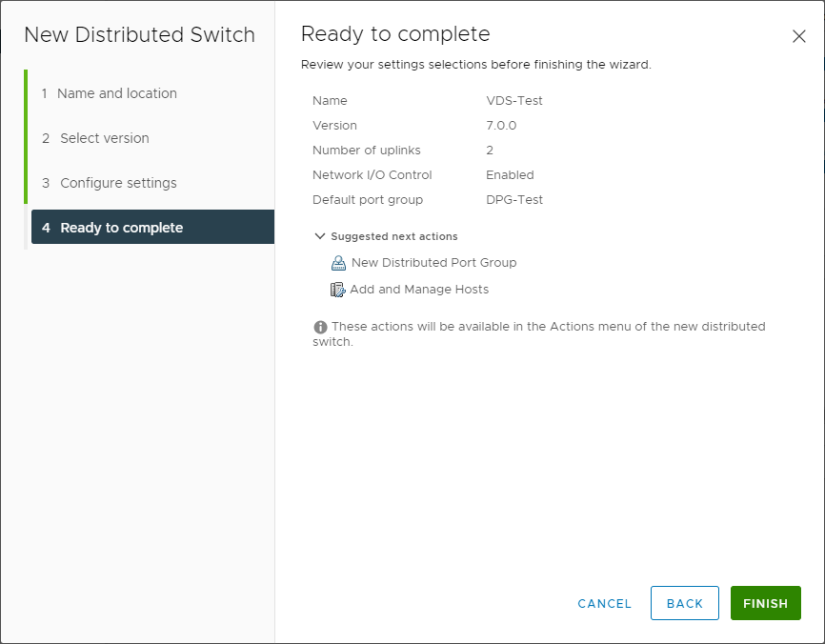Click the Enabled Network I/O Control value
The width and height of the screenshot is (825, 644).
pos(510,174)
